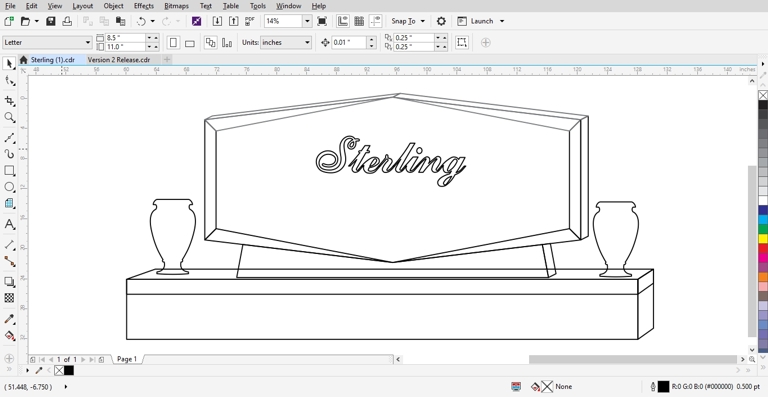Screen dimensions: 768x397
Task: Select the Polygon tool
Action: 9,203
